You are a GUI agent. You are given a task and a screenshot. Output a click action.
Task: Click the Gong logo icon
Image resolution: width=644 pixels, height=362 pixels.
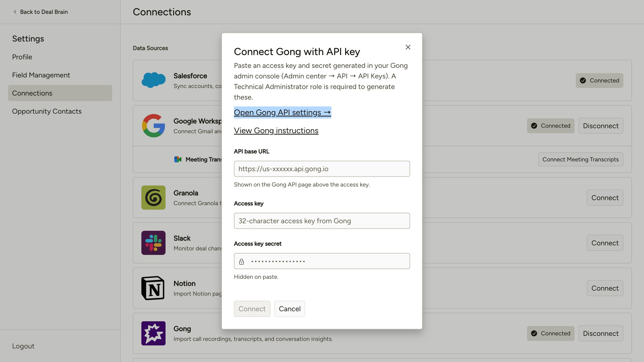pyautogui.click(x=153, y=333)
